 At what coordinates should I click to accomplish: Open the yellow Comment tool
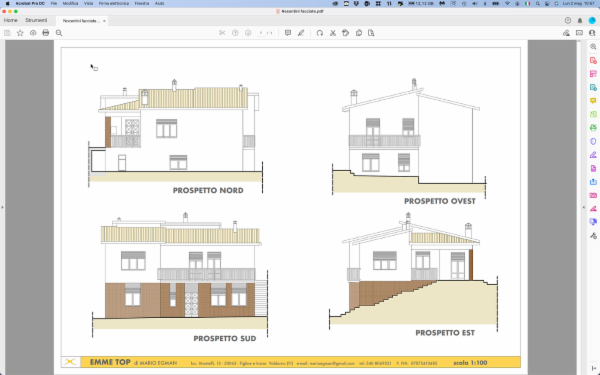click(x=593, y=101)
